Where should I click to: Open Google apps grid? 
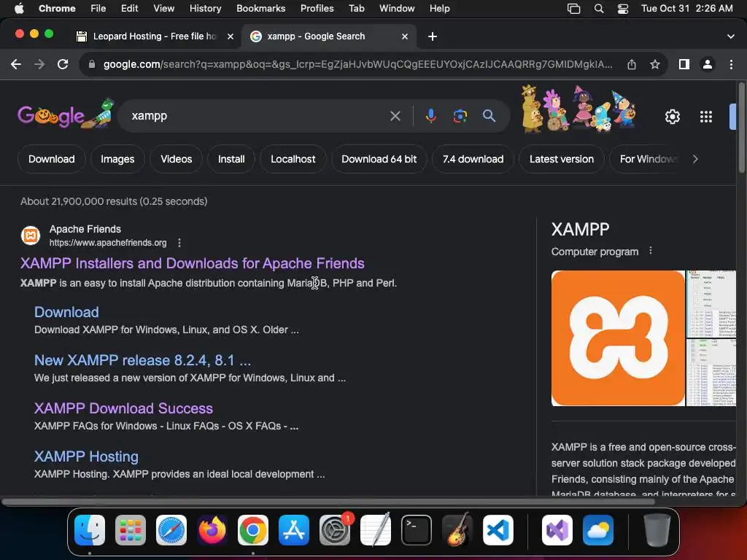pyautogui.click(x=706, y=117)
